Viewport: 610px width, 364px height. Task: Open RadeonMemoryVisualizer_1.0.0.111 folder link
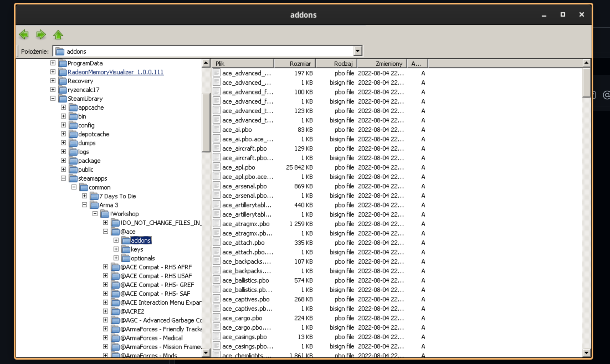tap(116, 72)
